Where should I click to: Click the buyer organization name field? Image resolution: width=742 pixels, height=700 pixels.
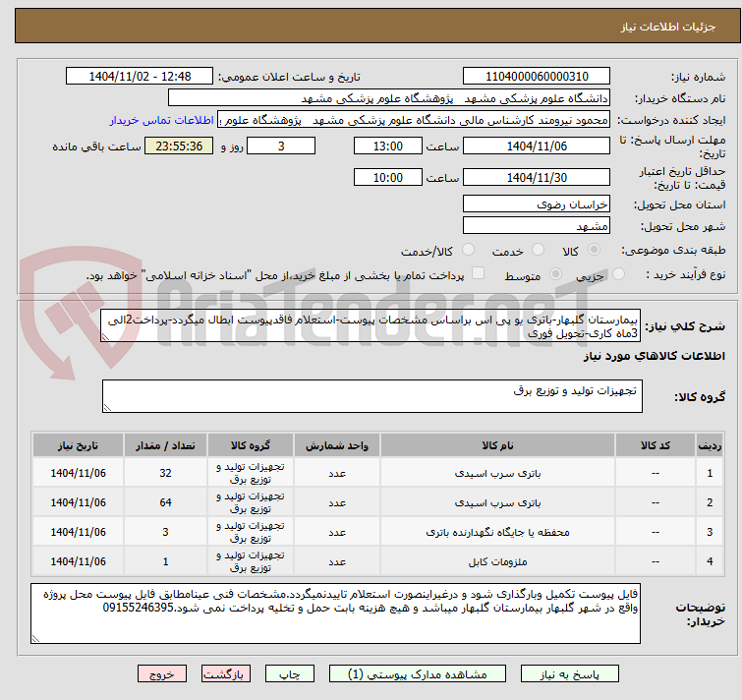tap(389, 98)
